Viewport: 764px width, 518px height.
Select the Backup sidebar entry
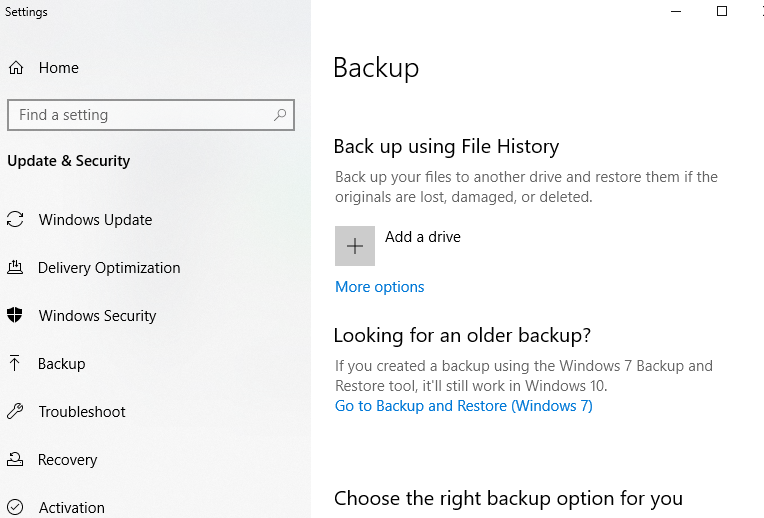[x=62, y=364]
